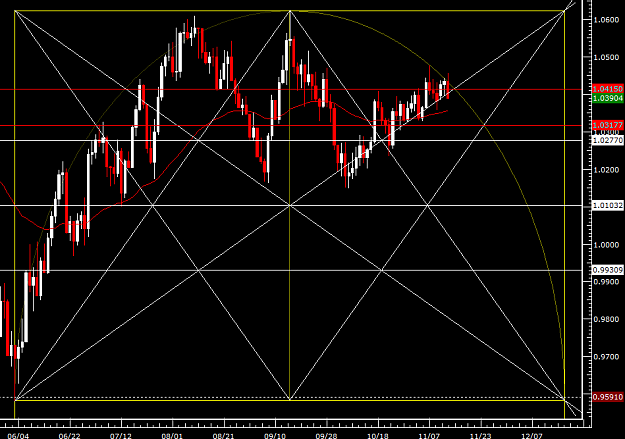This screenshot has width=625, height=439.
Task: Click the 0.9700 price axis tick
Action: pyautogui.click(x=606, y=357)
